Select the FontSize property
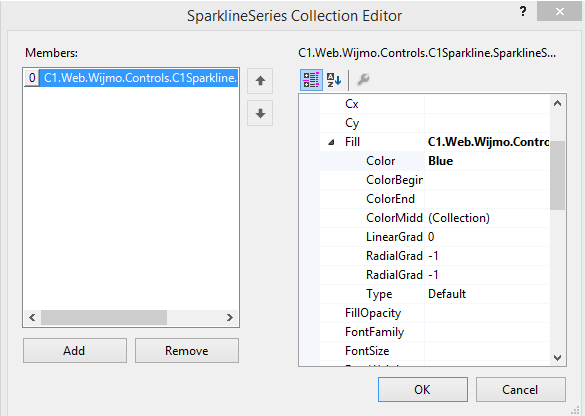Image resolution: width=585 pixels, height=416 pixels. pos(367,351)
